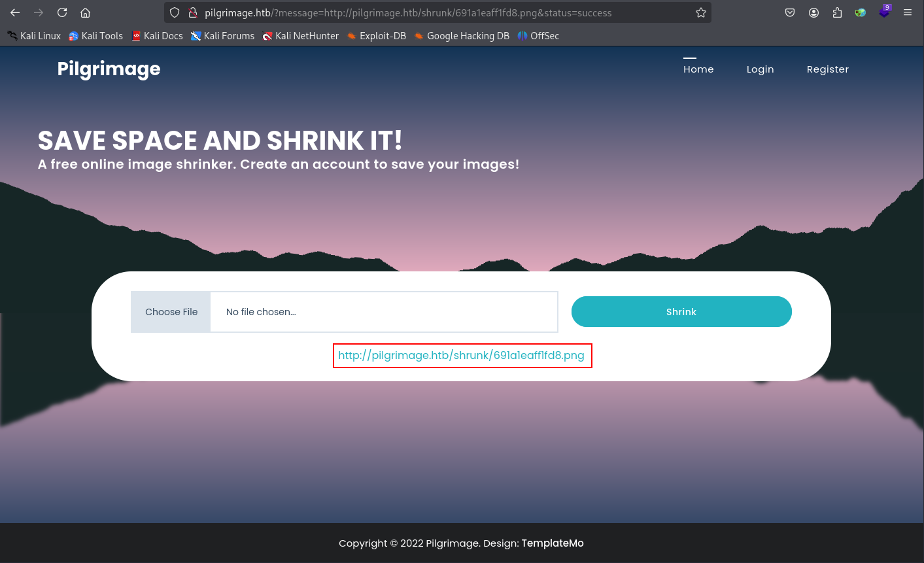Go to the Register page
924x563 pixels.
click(x=827, y=69)
